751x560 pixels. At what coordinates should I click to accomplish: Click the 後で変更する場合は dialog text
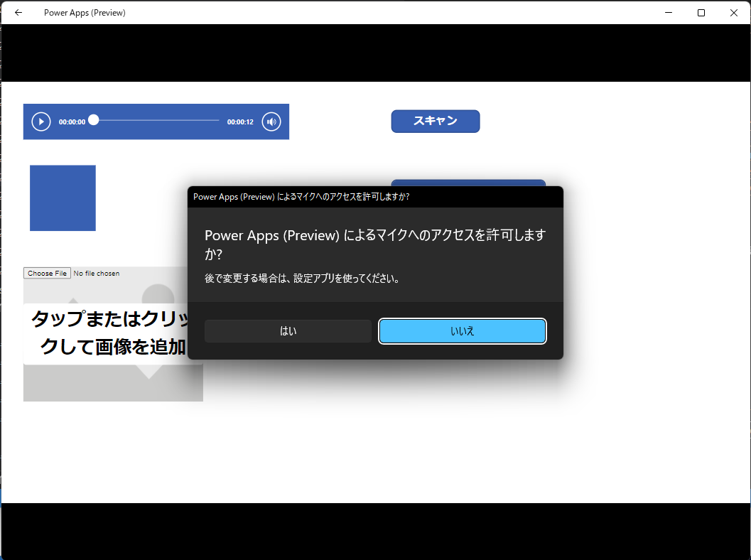(x=302, y=279)
